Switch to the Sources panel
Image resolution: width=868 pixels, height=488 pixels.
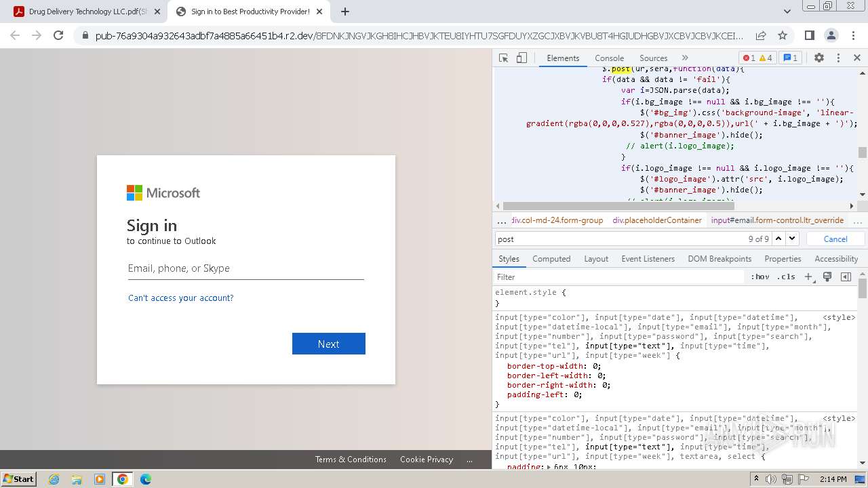[x=654, y=58]
